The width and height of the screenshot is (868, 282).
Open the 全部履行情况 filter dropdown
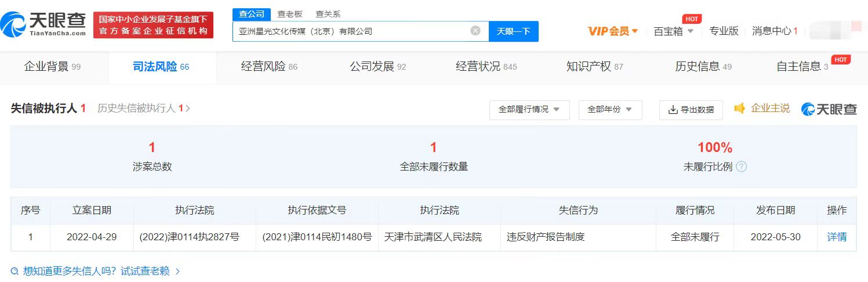pyautogui.click(x=529, y=110)
